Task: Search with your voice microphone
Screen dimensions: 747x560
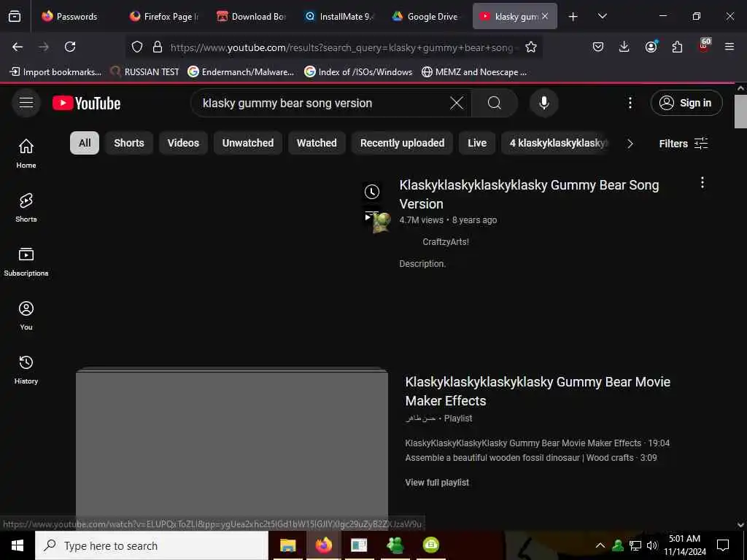Action: 543,103
